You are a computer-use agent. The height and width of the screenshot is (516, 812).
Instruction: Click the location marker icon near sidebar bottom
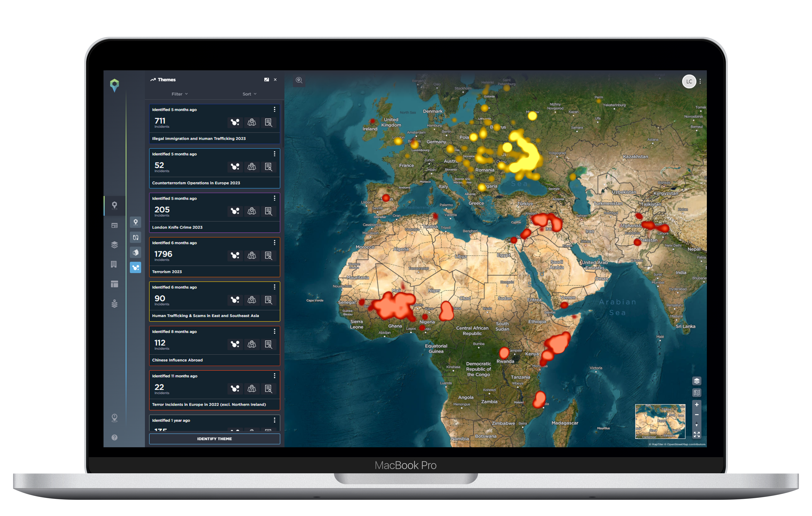pos(115,418)
